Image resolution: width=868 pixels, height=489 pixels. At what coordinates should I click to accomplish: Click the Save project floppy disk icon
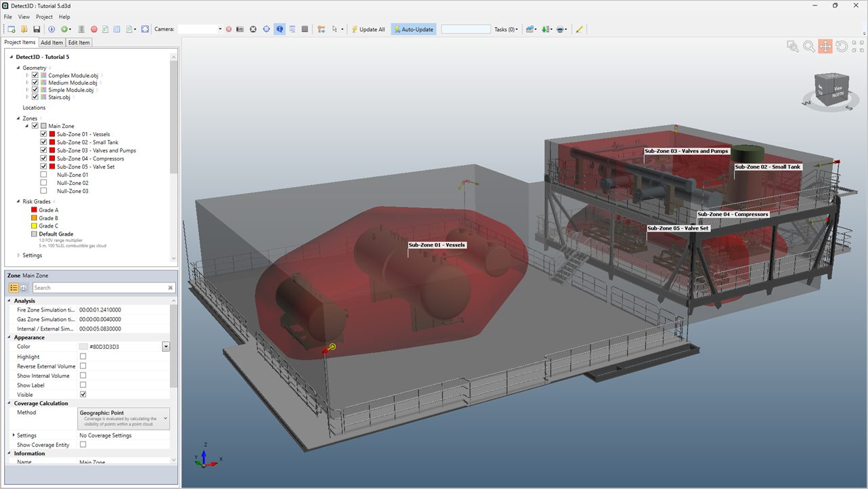[37, 29]
